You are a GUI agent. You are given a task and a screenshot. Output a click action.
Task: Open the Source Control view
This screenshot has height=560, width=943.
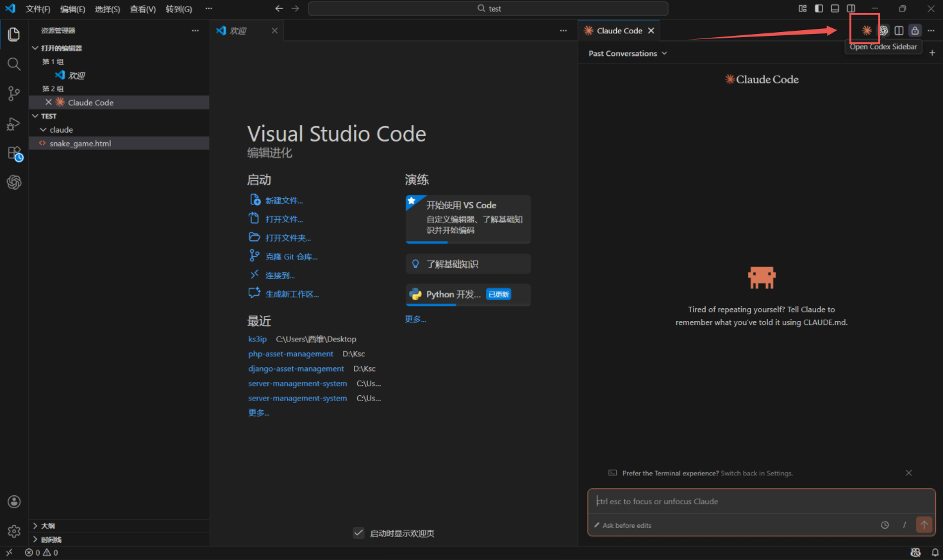(x=13, y=94)
